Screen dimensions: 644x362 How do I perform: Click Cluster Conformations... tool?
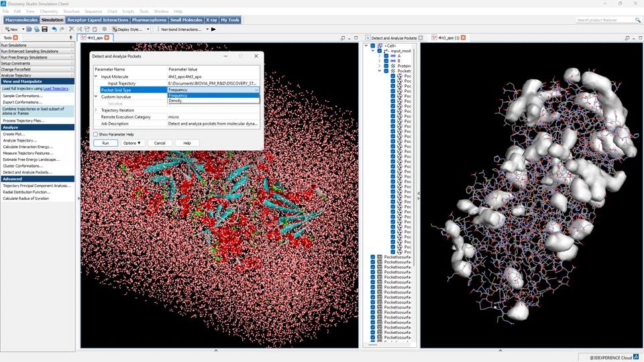coord(23,166)
